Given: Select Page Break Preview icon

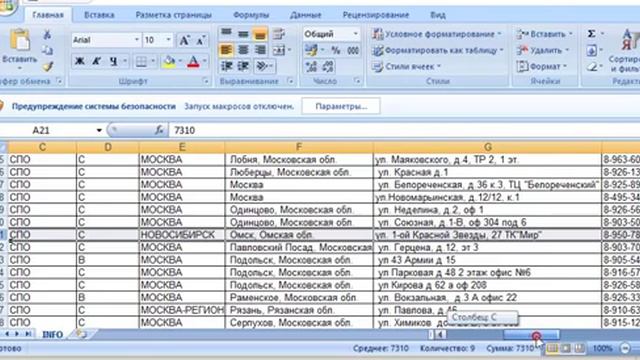Looking at the screenshot, I should pyautogui.click(x=580, y=348).
